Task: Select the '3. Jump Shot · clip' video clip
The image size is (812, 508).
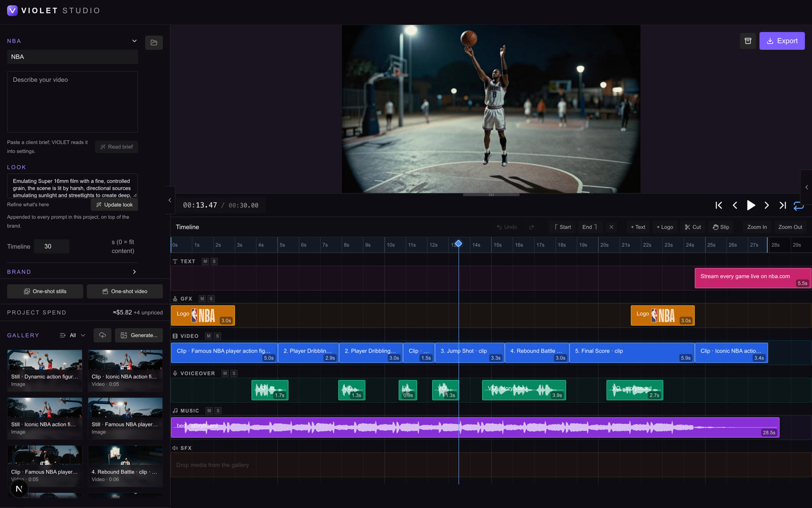Action: pos(470,353)
